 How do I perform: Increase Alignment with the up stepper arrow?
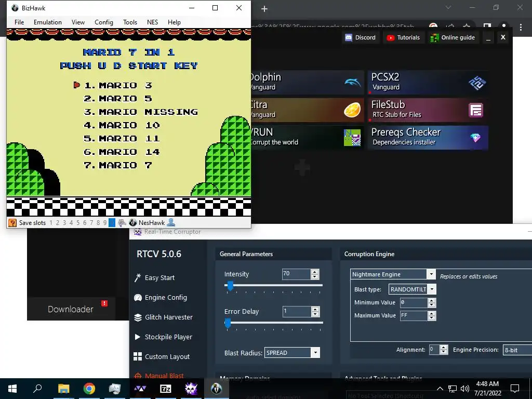[x=444, y=348]
